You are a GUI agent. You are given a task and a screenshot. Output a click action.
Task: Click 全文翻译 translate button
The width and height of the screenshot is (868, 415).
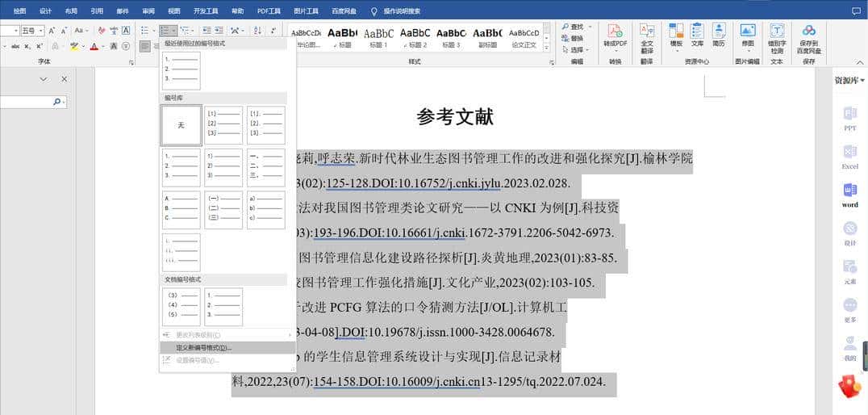(647, 38)
